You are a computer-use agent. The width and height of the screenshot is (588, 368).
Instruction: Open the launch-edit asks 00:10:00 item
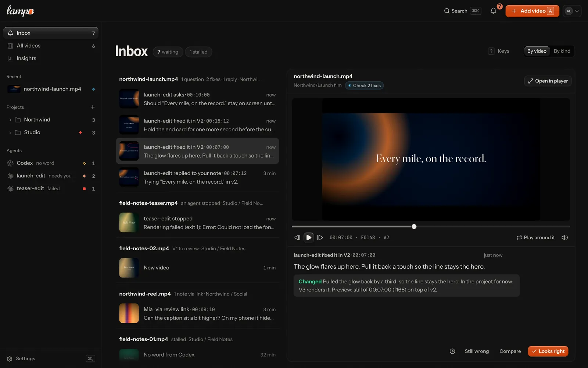pyautogui.click(x=197, y=99)
